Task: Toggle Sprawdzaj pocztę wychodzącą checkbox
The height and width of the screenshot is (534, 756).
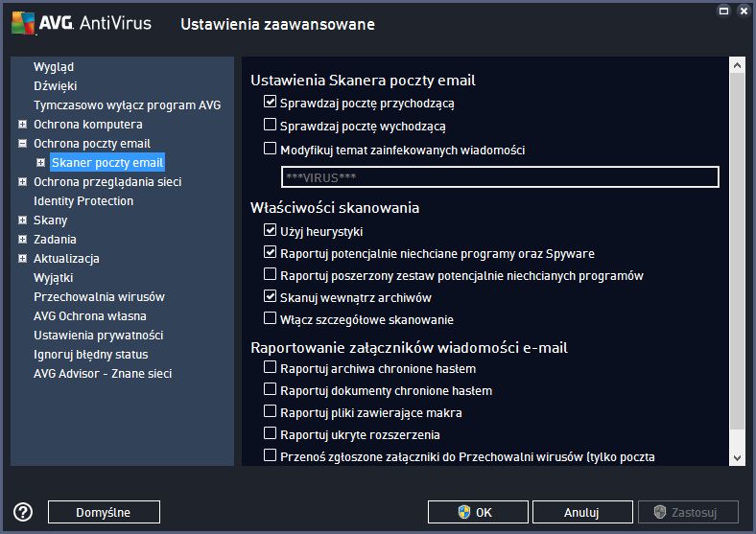Action: point(270,125)
